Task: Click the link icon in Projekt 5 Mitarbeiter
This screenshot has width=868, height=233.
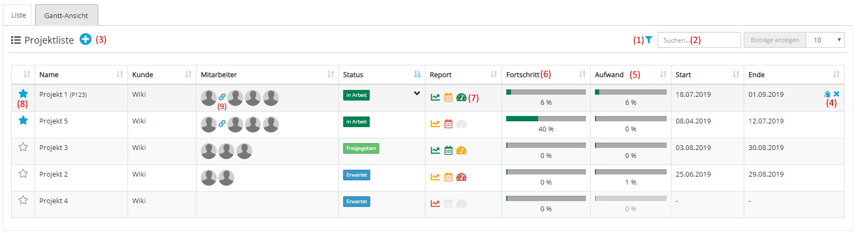Action: click(x=222, y=123)
